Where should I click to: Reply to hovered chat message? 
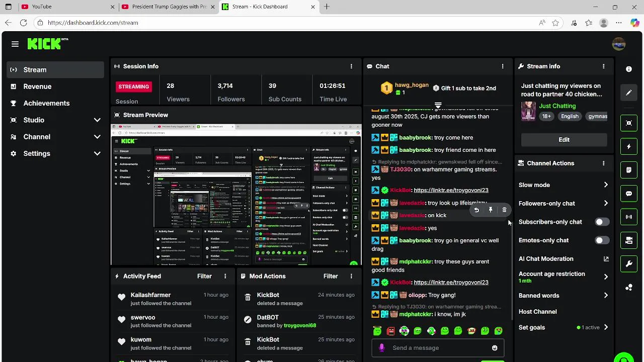click(476, 210)
